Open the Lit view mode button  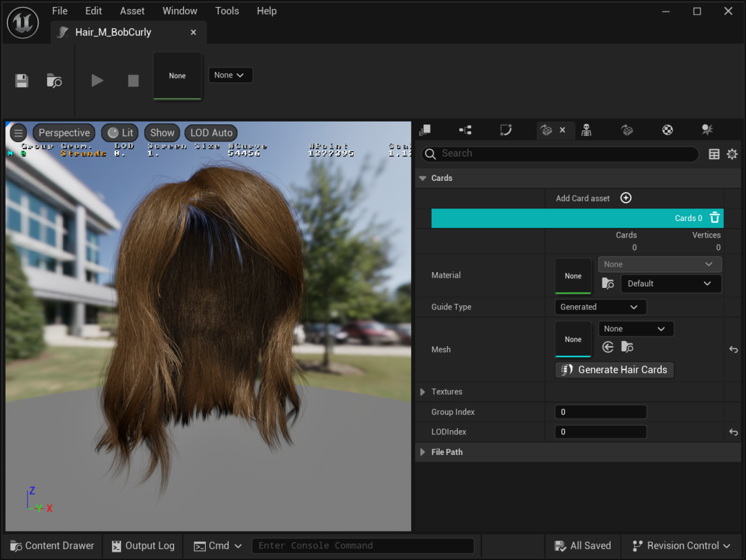pos(120,133)
